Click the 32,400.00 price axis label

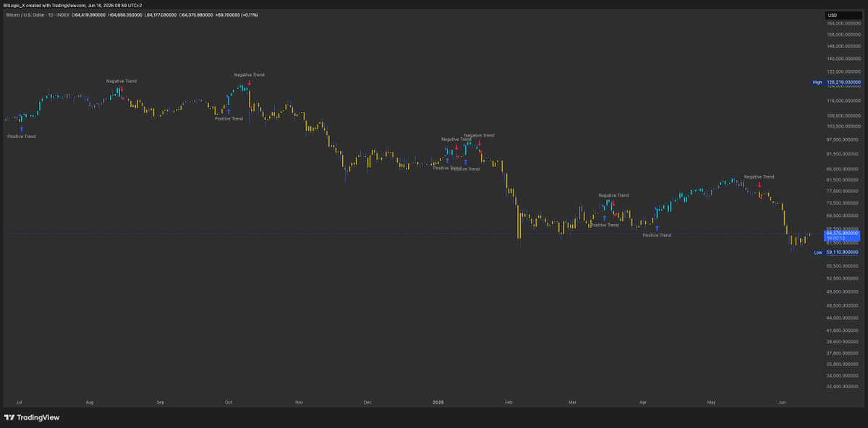843,386
